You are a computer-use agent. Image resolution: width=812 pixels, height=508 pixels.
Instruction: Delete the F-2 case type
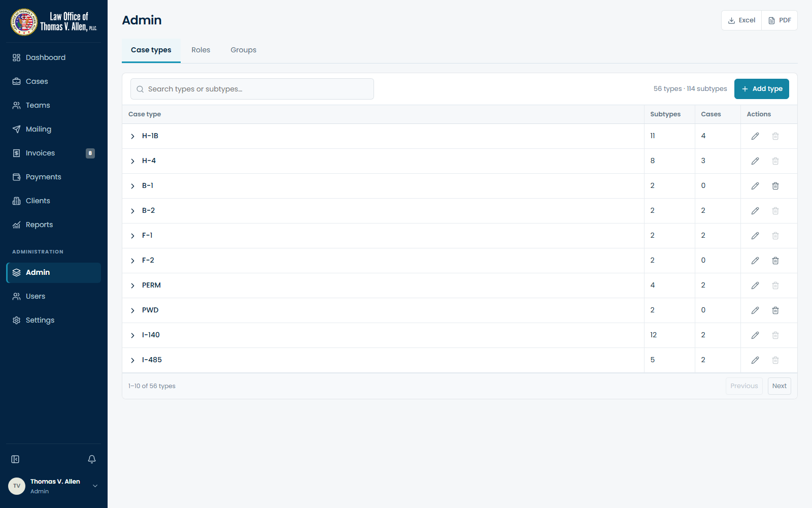click(775, 261)
